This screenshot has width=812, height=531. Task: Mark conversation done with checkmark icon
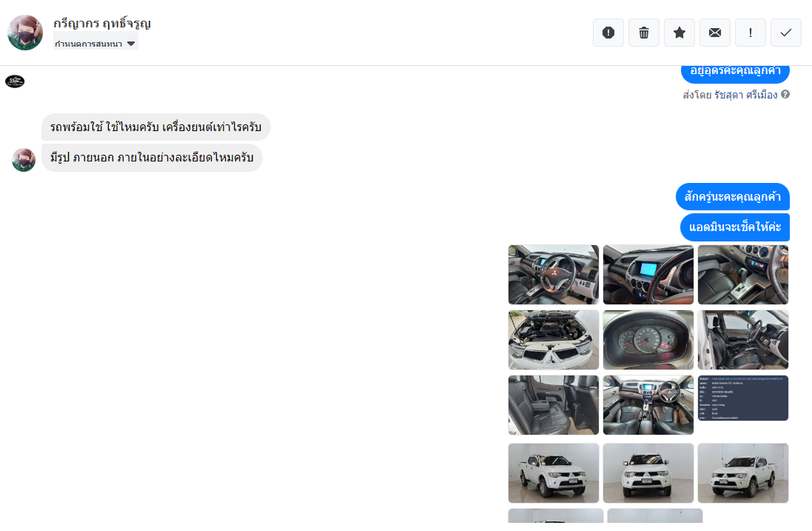(785, 33)
